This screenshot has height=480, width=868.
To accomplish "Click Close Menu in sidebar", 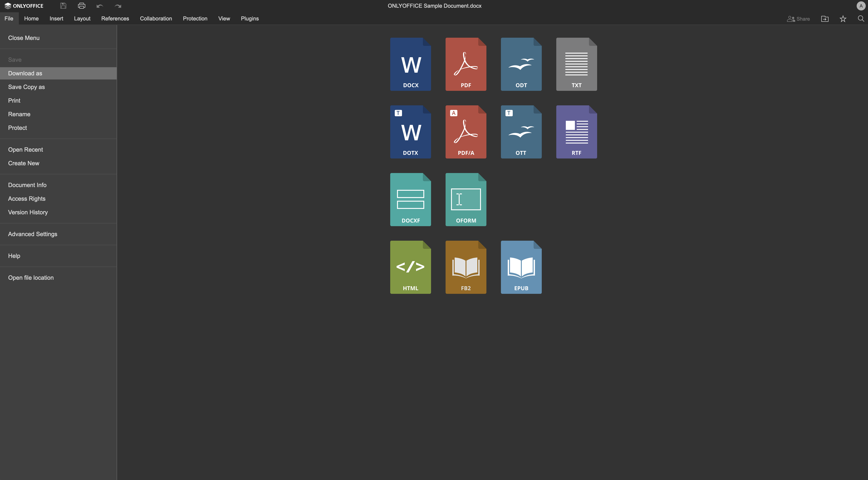I will (58, 38).
